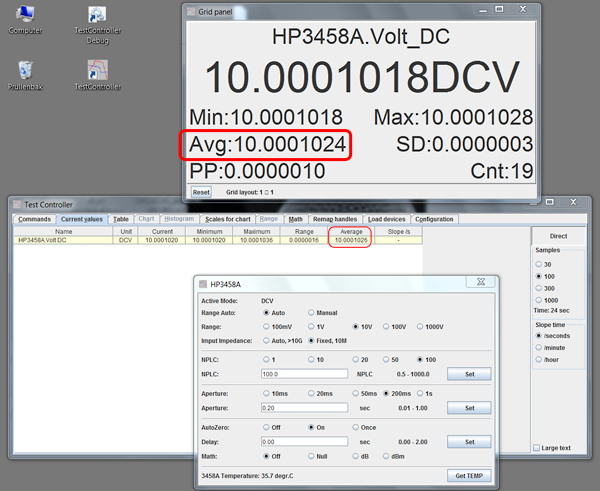Select 30 samples
The width and height of the screenshot is (600, 491).
539,264
